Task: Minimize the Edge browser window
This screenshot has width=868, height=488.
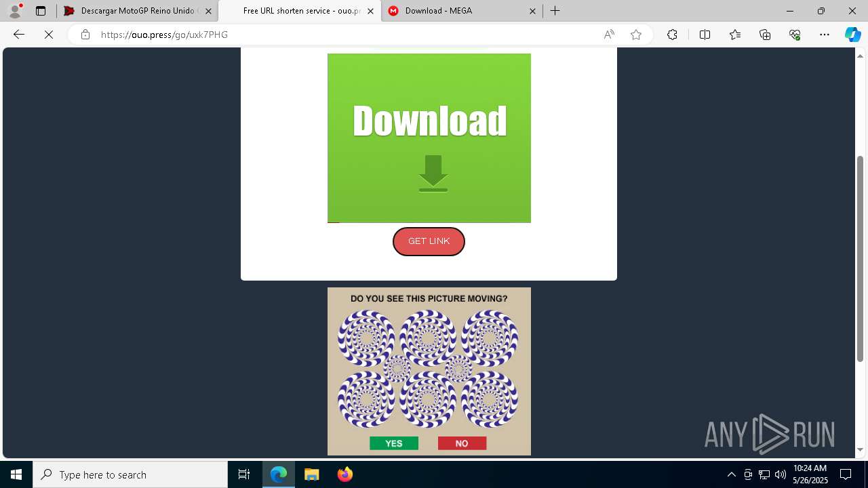Action: pyautogui.click(x=789, y=11)
